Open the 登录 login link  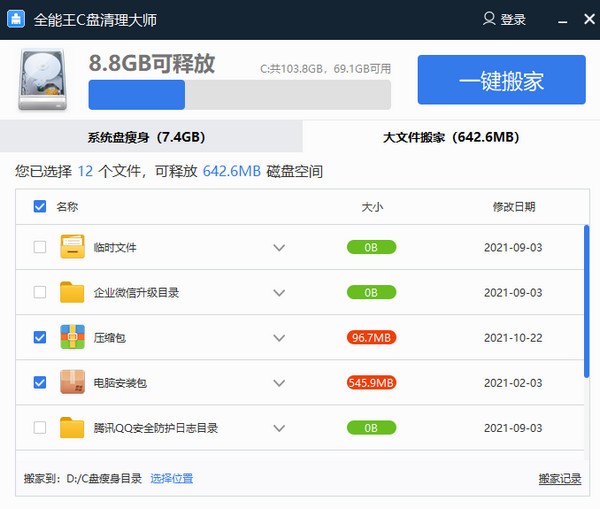[x=513, y=19]
